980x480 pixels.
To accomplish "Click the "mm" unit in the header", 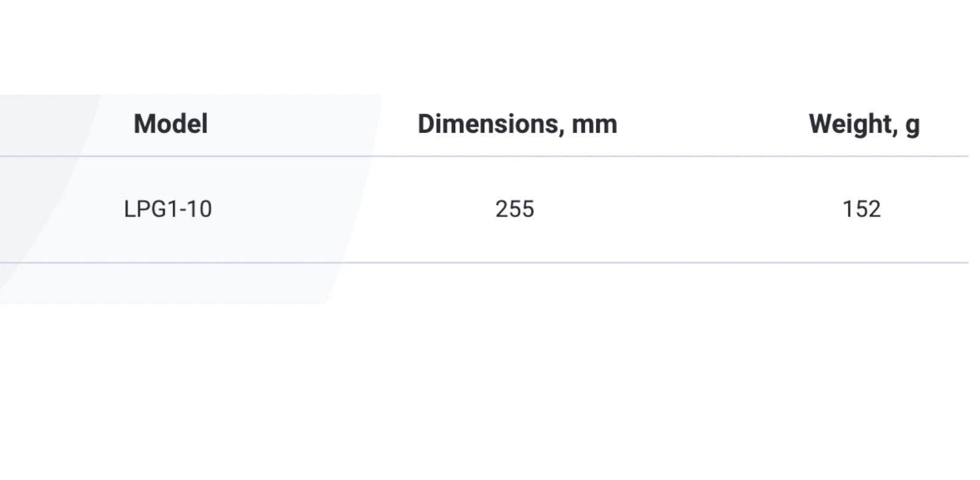I will pyautogui.click(x=594, y=124).
